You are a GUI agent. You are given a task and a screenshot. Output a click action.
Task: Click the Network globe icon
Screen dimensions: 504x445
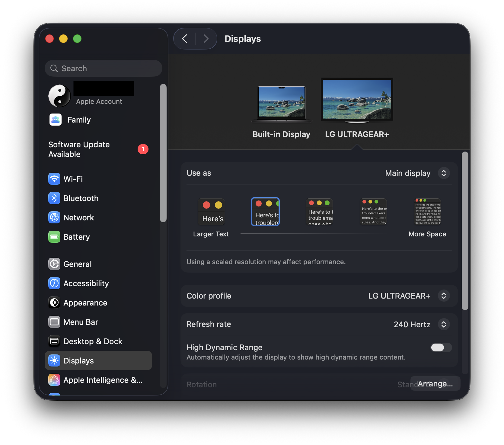tap(54, 217)
